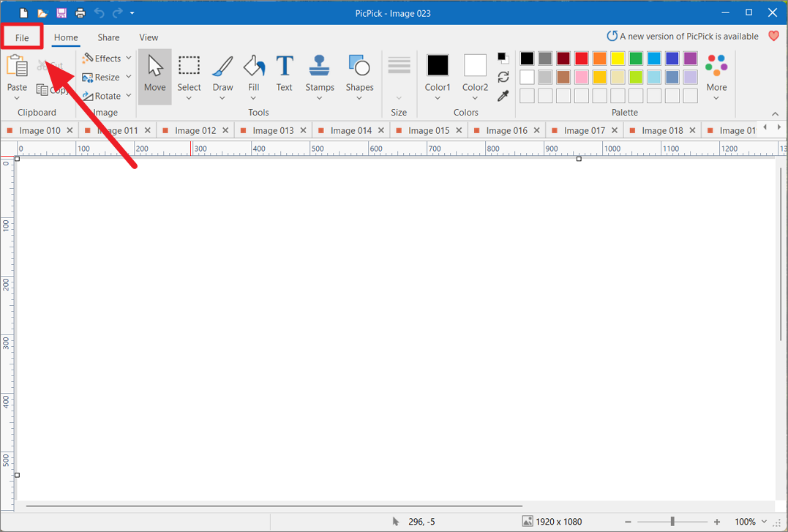This screenshot has width=788, height=532.
Task: Select the Shapes tool
Action: (x=359, y=73)
